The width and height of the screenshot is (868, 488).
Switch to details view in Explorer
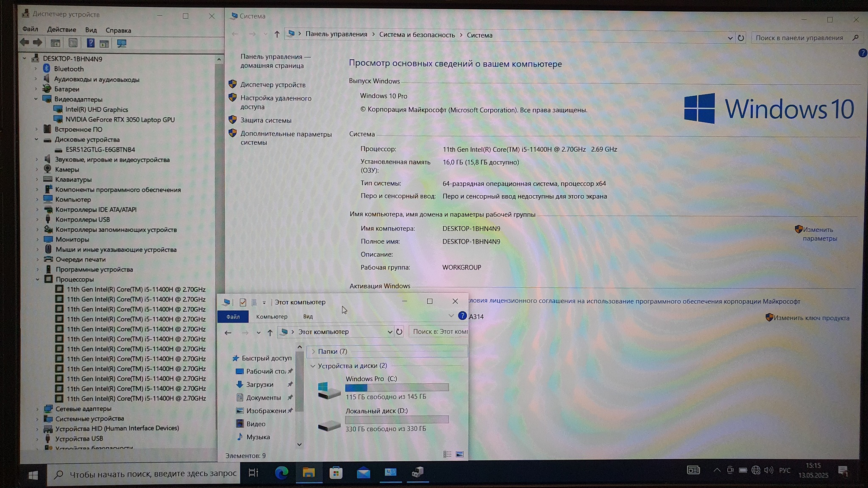coord(447,454)
